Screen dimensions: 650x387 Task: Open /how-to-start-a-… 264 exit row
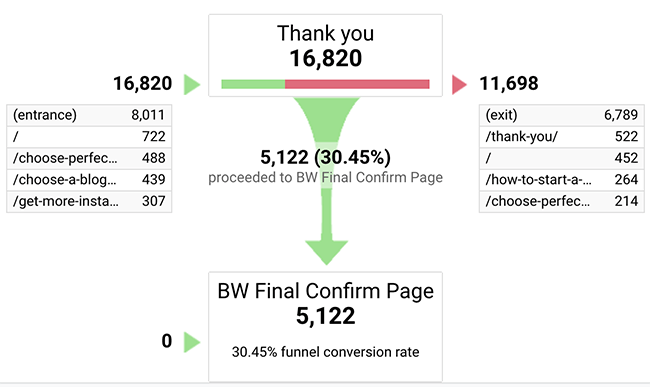(x=562, y=180)
